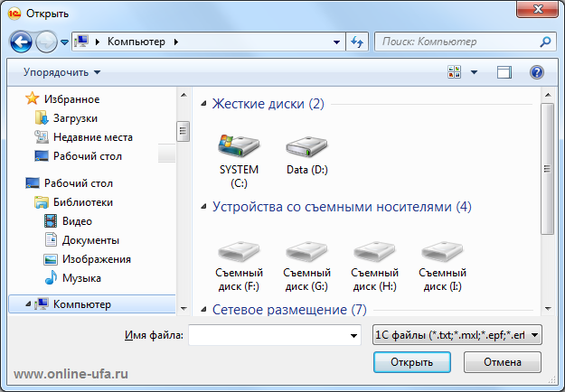Go back with the blue Back arrow
565x392 pixels.
pos(21,42)
